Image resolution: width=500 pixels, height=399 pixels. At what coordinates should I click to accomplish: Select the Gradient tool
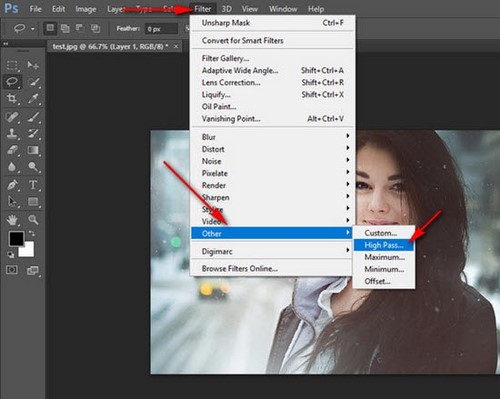pyautogui.click(x=33, y=150)
